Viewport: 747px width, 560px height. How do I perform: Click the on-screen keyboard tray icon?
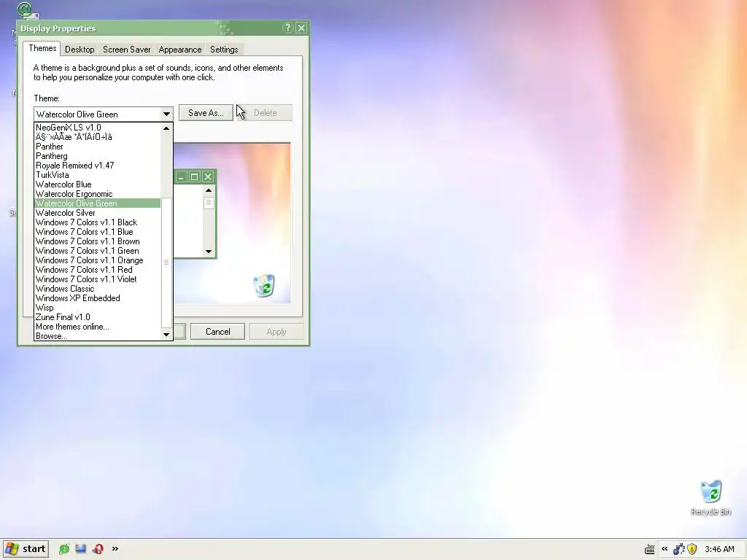649,550
